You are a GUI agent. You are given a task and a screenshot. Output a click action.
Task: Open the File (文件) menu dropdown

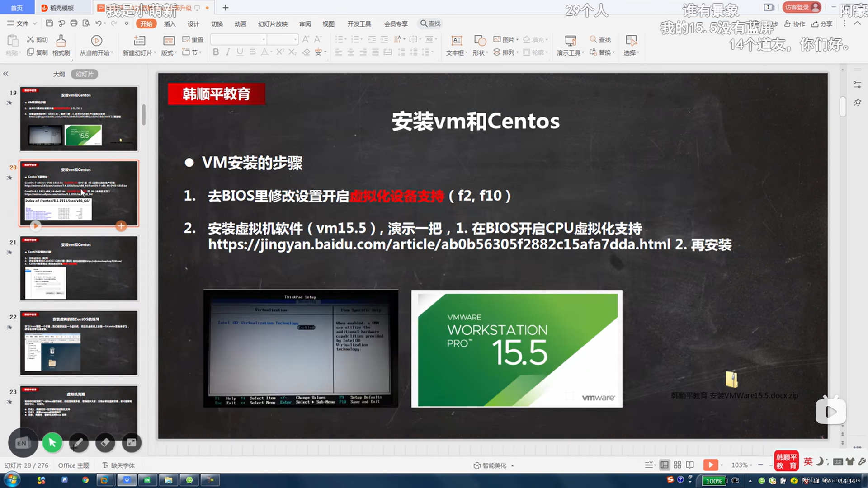(22, 23)
